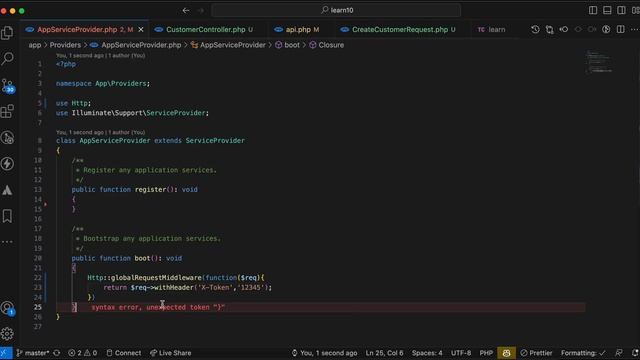
Task: Open the Accounts menu icon
Action: pyautogui.click(x=7, y=308)
